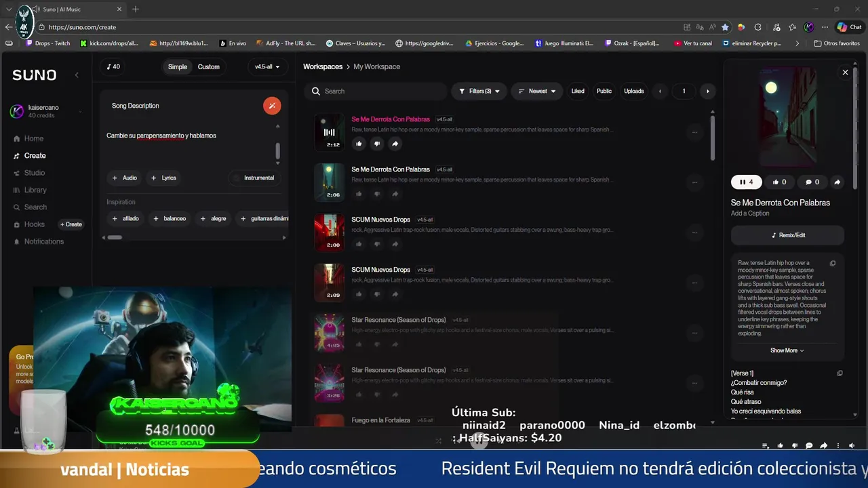Mute the bottom player volume icon

click(x=852, y=445)
